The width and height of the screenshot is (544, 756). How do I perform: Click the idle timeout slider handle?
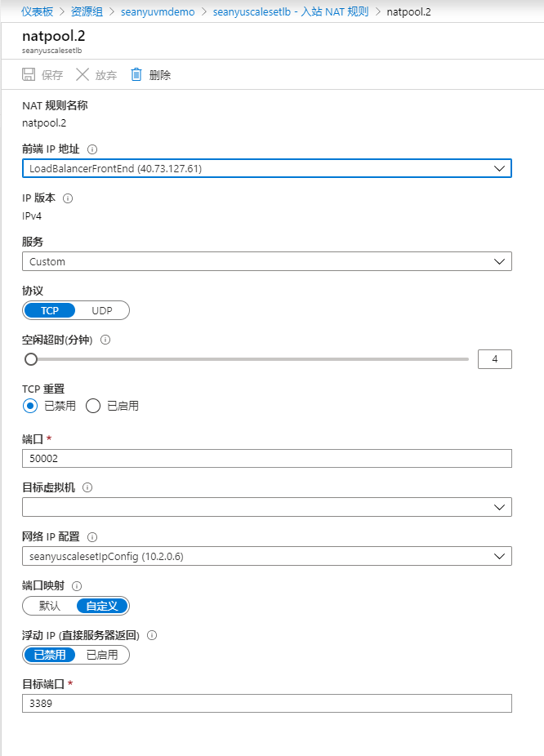coord(31,359)
